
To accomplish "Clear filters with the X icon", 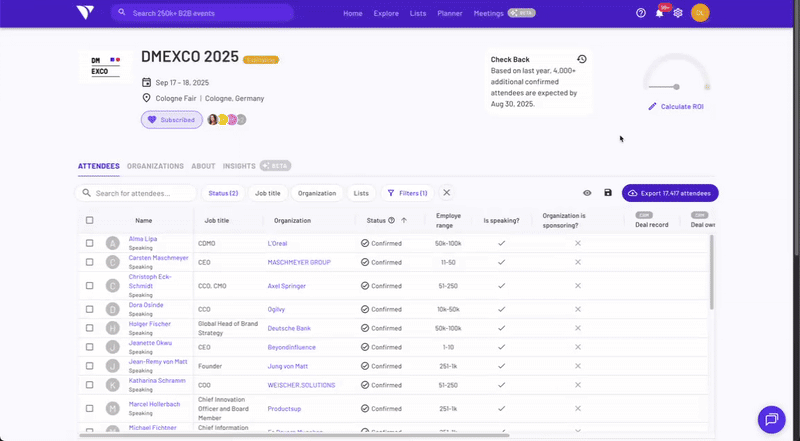I will coord(446,193).
